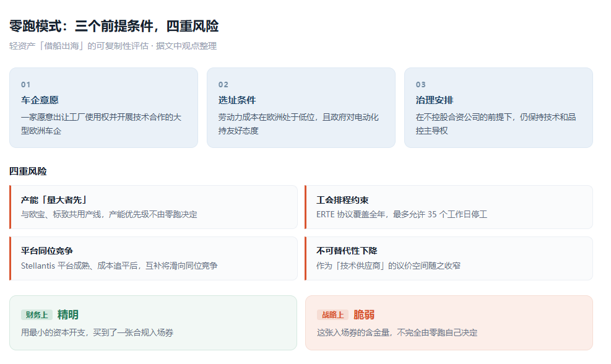Click the number label 02
Viewport: 611px width, 364px height.
[x=223, y=85]
